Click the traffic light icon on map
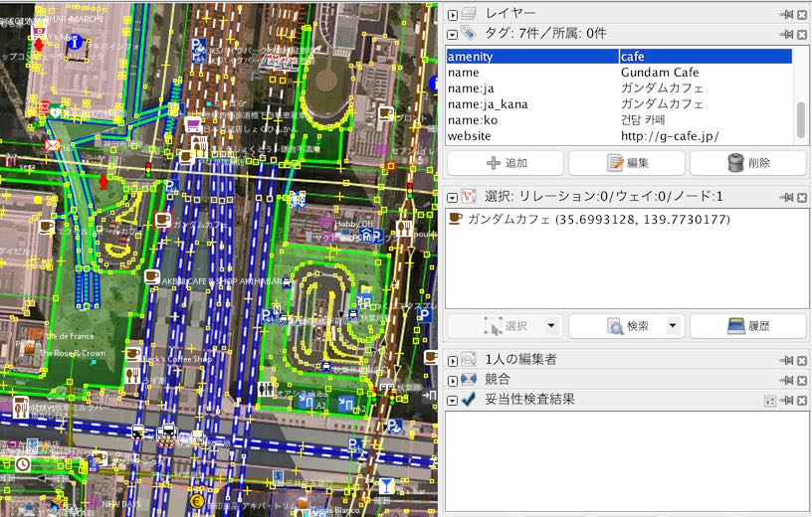This screenshot has width=812, height=517. coord(149,169)
